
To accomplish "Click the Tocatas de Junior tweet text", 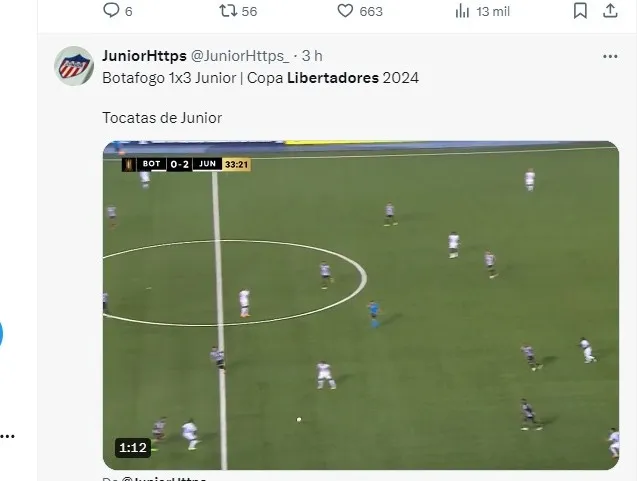I will 162,118.
